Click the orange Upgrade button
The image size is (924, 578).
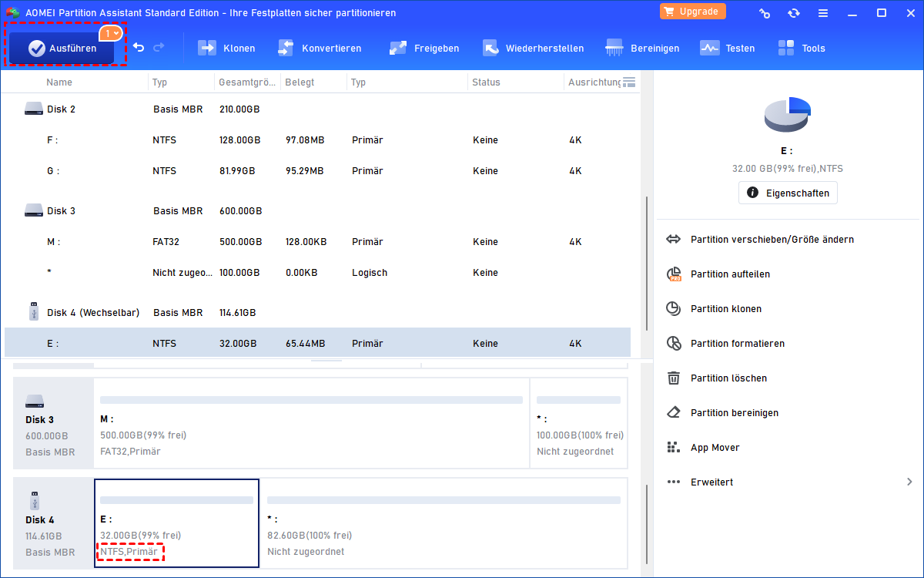point(693,12)
